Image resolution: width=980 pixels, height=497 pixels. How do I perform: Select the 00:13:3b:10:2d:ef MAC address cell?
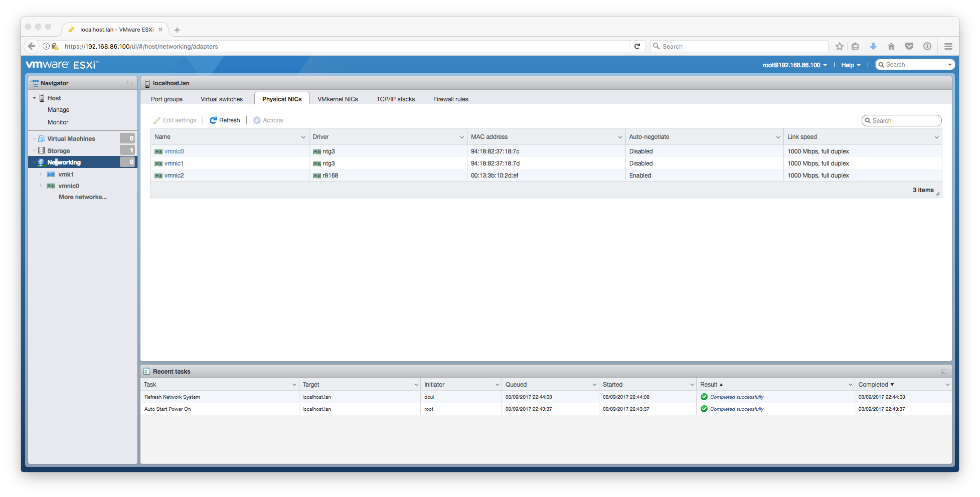pos(546,176)
